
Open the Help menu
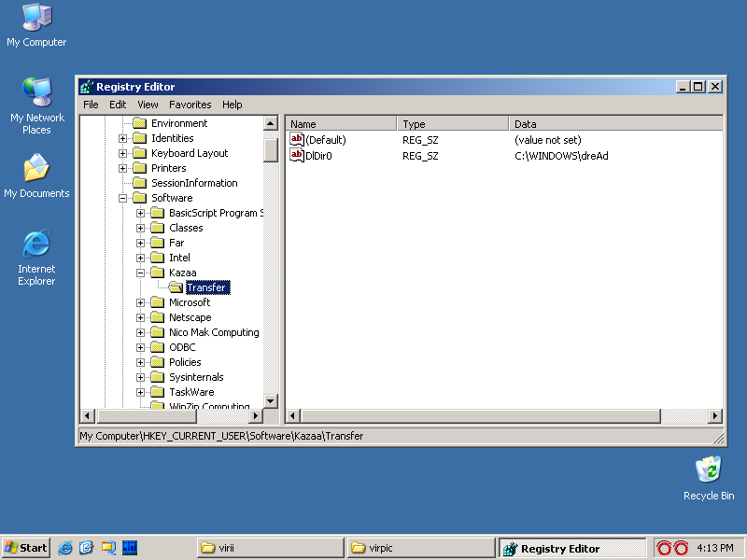(232, 105)
